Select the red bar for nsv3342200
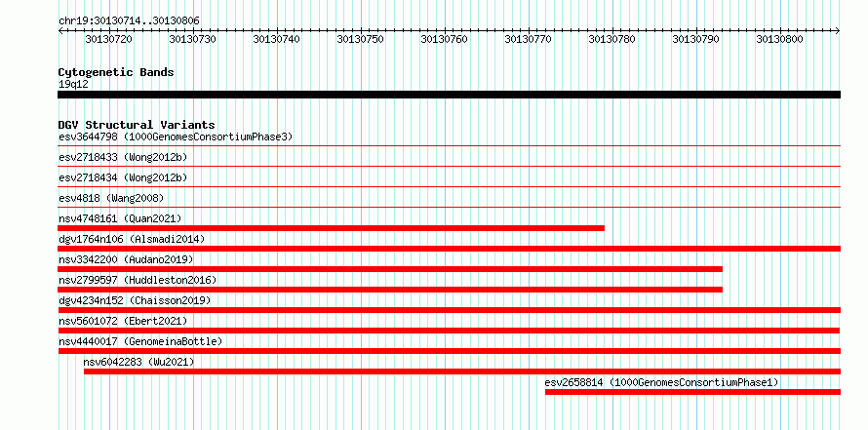 [390, 269]
